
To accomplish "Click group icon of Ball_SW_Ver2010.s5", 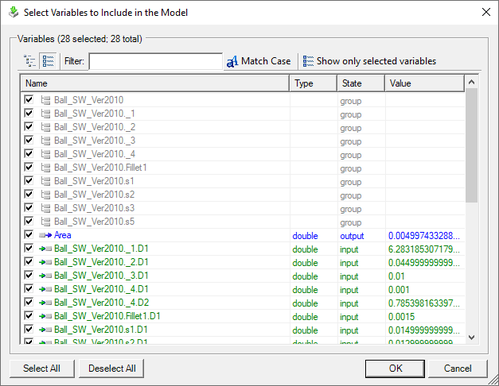I will 45,222.
